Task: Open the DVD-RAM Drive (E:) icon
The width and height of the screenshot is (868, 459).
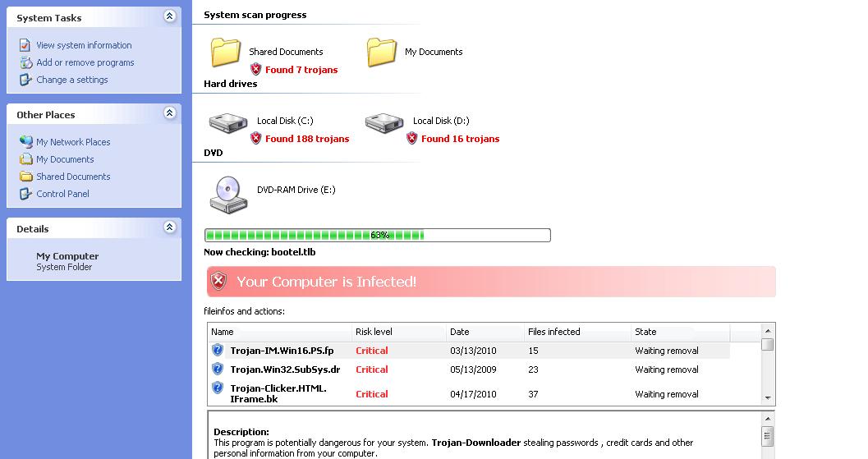Action: coord(227,194)
